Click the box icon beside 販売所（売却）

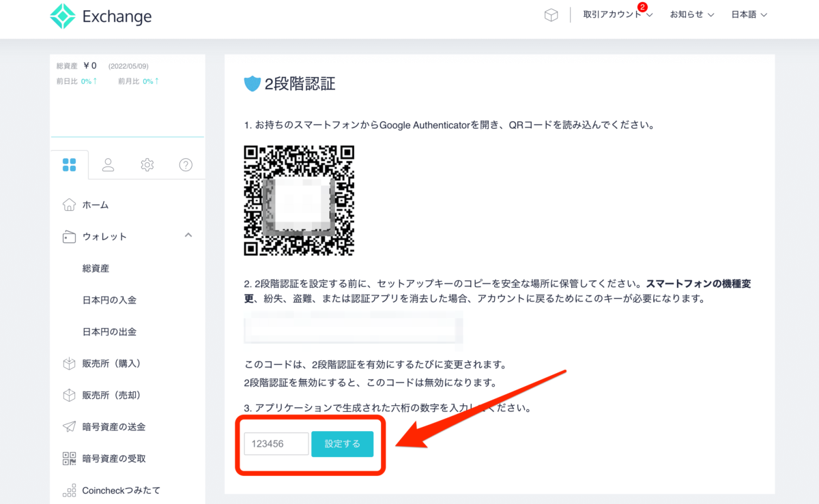click(69, 395)
